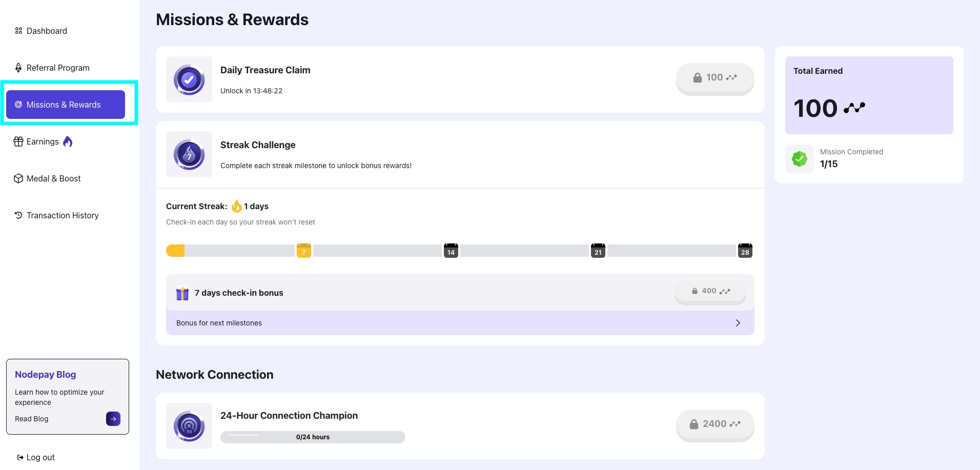Click the locked 400 check-in bonus button
This screenshot has width=980, height=470.
click(x=709, y=291)
